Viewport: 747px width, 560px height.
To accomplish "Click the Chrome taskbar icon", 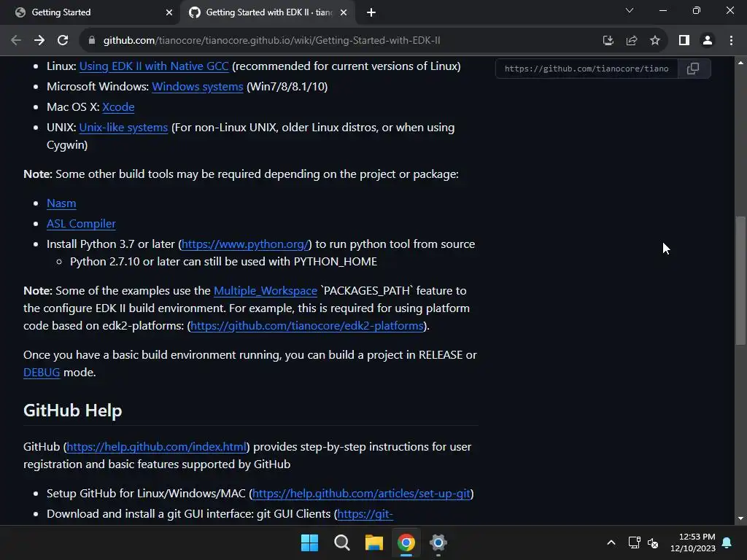I will (x=406, y=542).
